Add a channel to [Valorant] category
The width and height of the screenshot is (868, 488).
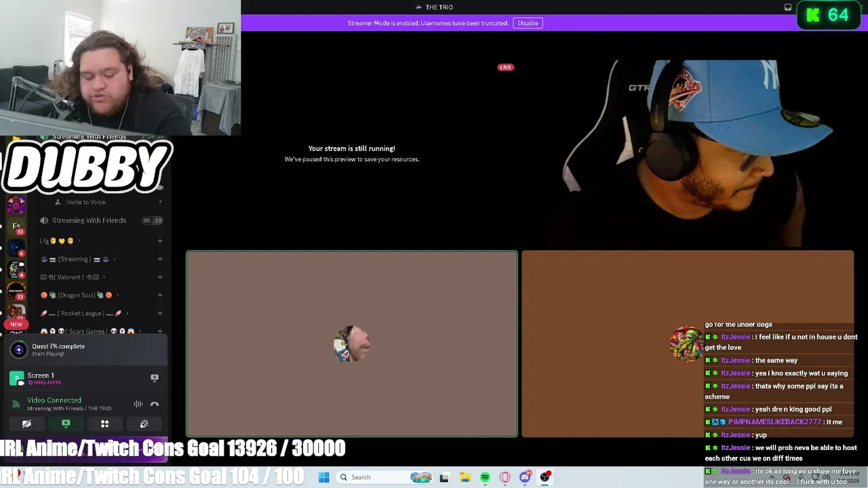point(160,277)
